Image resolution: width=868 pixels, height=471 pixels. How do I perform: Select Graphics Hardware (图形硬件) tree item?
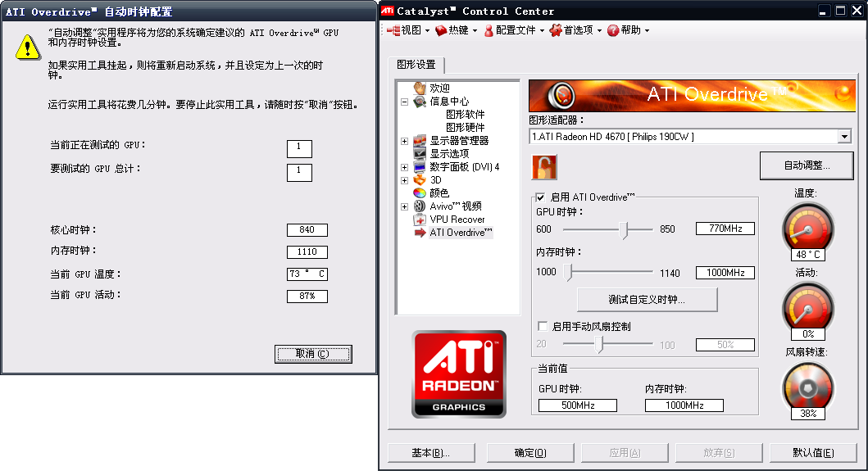click(465, 127)
